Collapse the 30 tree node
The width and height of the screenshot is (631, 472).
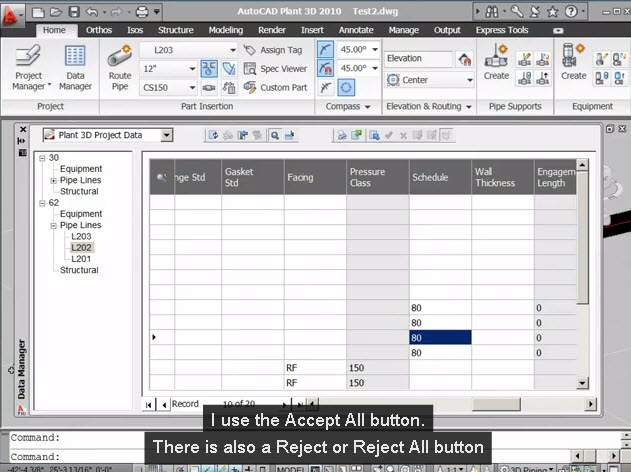(x=42, y=158)
